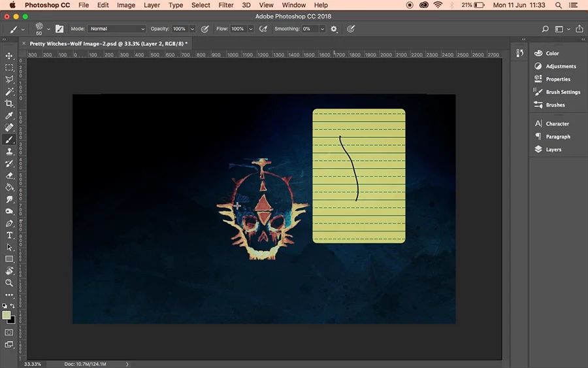Screen dimensions: 588x368
Task: Open smoothing options gear icon
Action: pyautogui.click(x=334, y=29)
